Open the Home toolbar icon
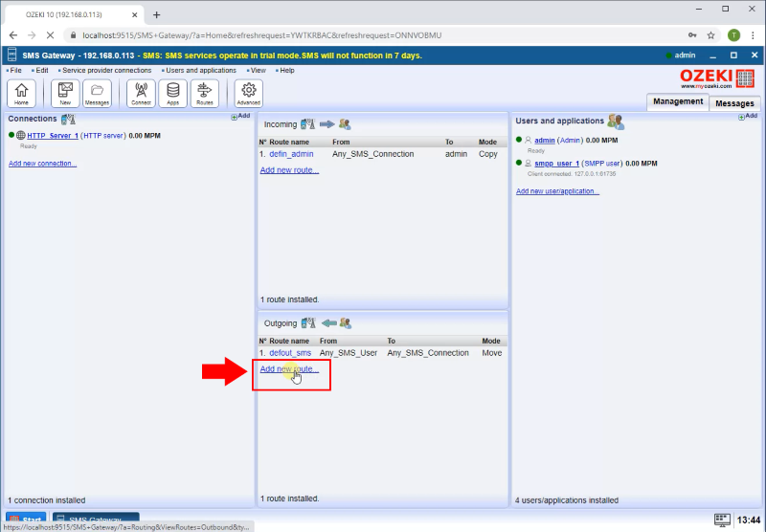 click(21, 93)
